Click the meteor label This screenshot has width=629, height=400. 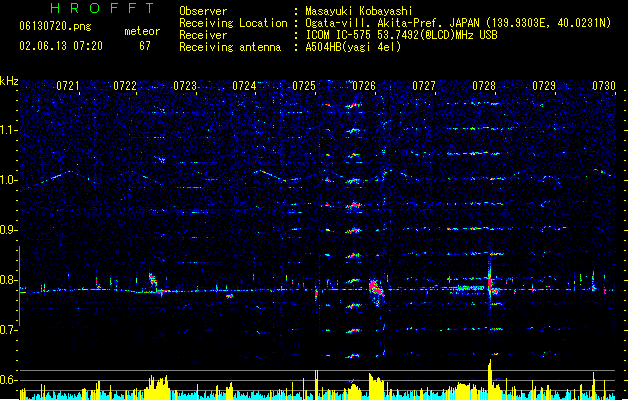(142, 31)
